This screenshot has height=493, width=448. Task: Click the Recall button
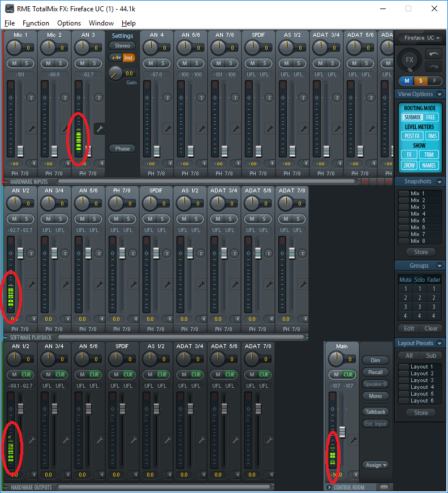376,372
